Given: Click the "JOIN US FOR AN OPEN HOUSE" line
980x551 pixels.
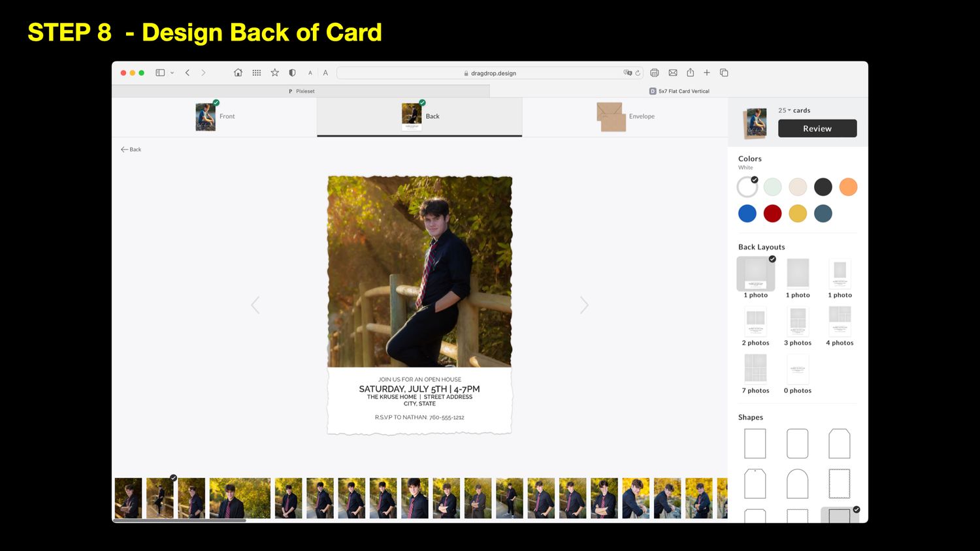Looking at the screenshot, I should (419, 379).
